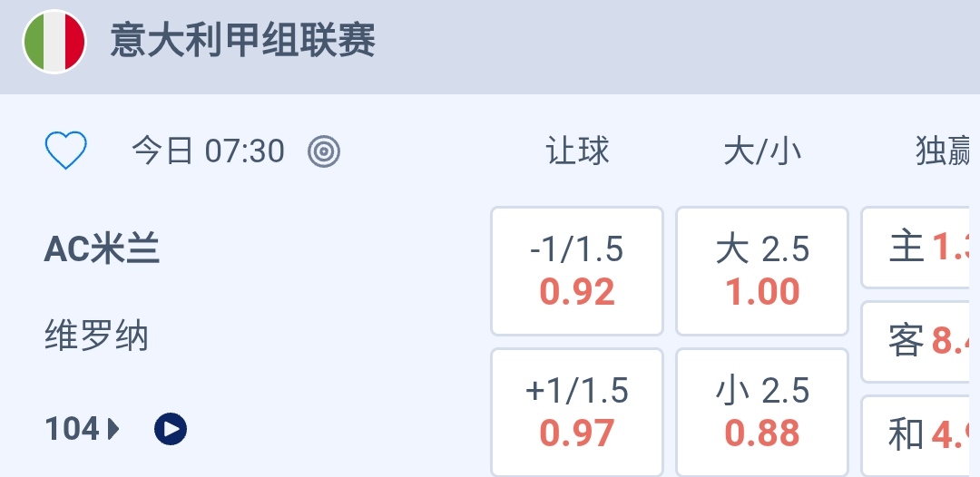
Task: Open the AC米兰 team name
Action: tap(102, 249)
